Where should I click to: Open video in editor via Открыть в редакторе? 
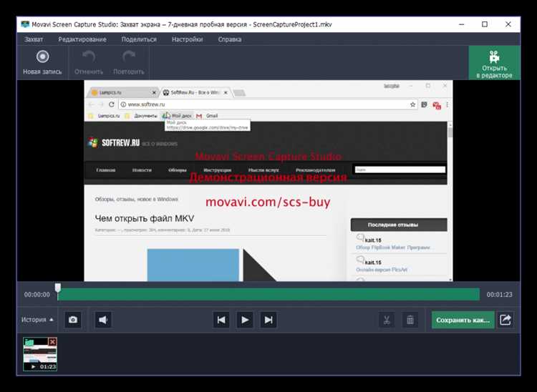pyautogui.click(x=494, y=64)
